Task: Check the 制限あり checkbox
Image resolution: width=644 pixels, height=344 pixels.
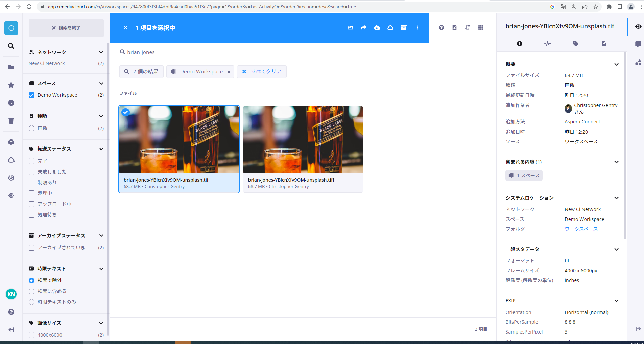Action: coord(32,183)
